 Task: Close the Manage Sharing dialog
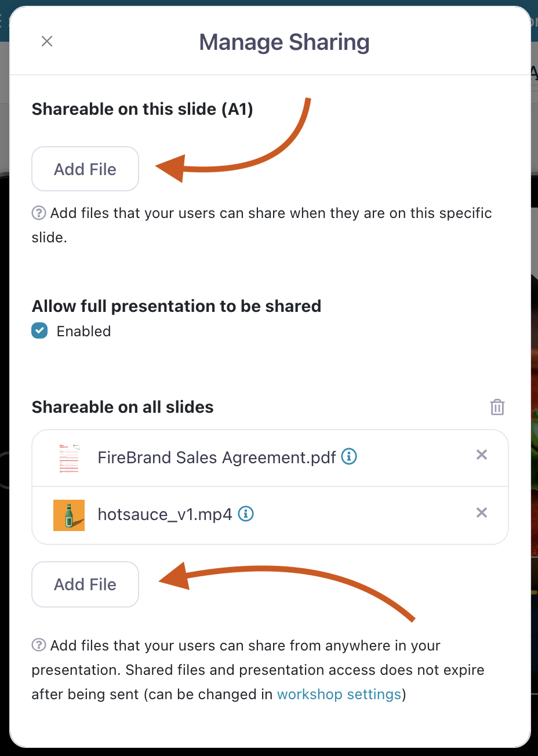pos(47,41)
